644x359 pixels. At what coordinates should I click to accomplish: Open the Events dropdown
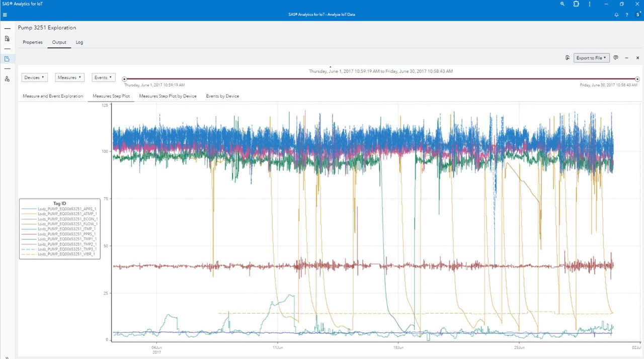(x=103, y=77)
